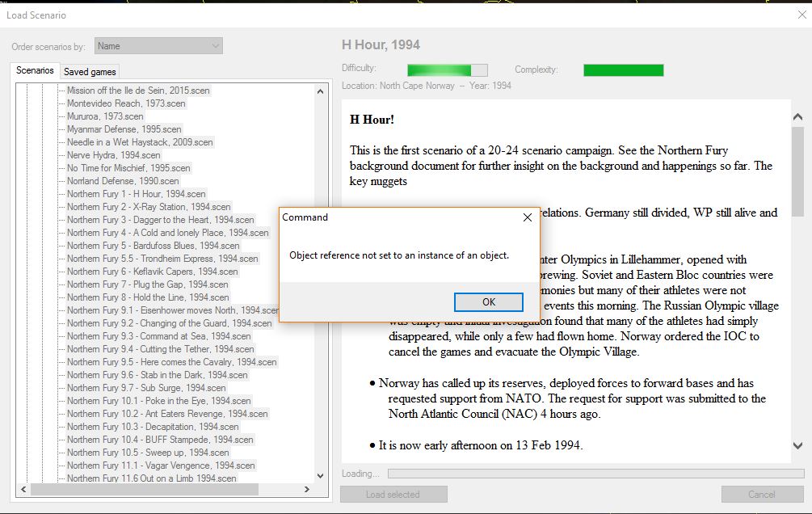Click the Complexity level bar

coord(624,70)
